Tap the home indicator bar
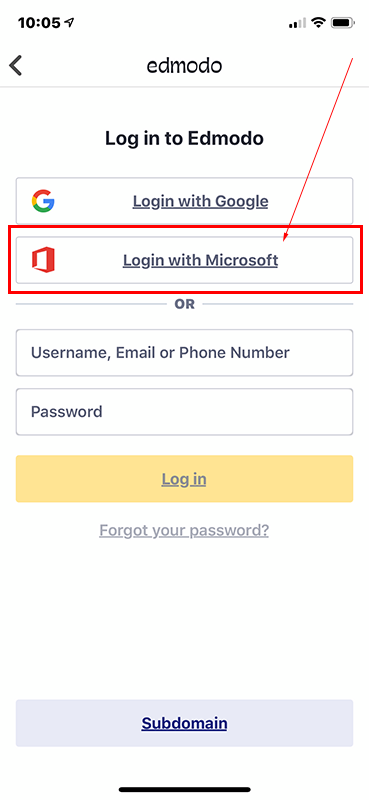369x800 pixels. 185,789
